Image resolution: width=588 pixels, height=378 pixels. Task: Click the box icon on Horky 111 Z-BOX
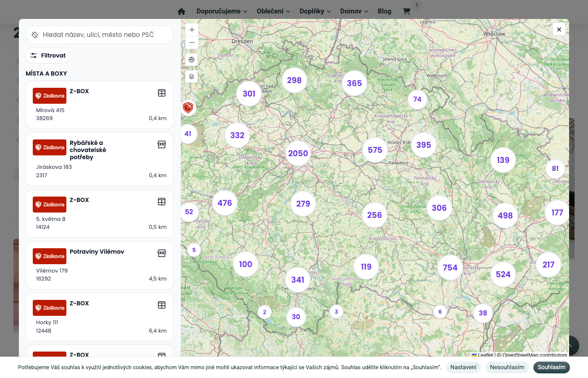tap(162, 305)
